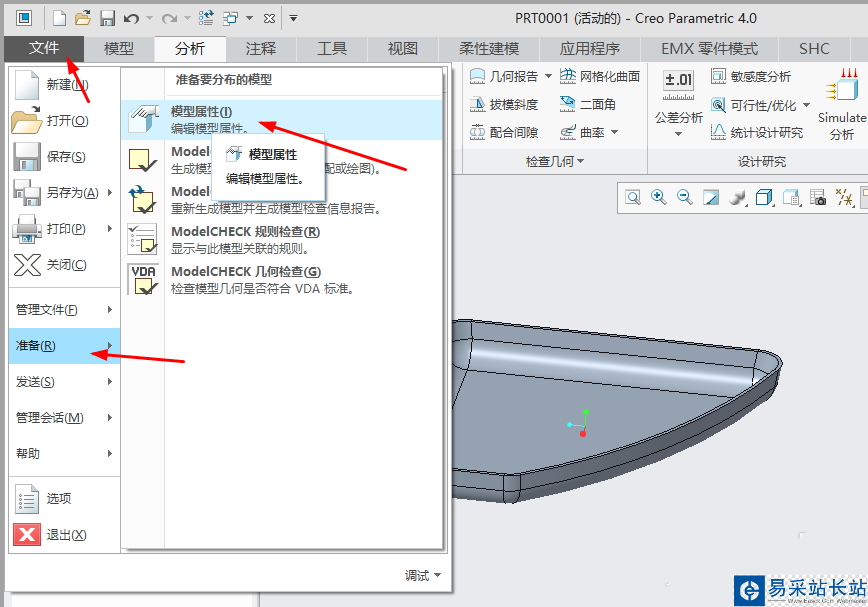Choose 新建 in the file menu
The height and width of the screenshot is (607, 868).
pyautogui.click(x=64, y=85)
